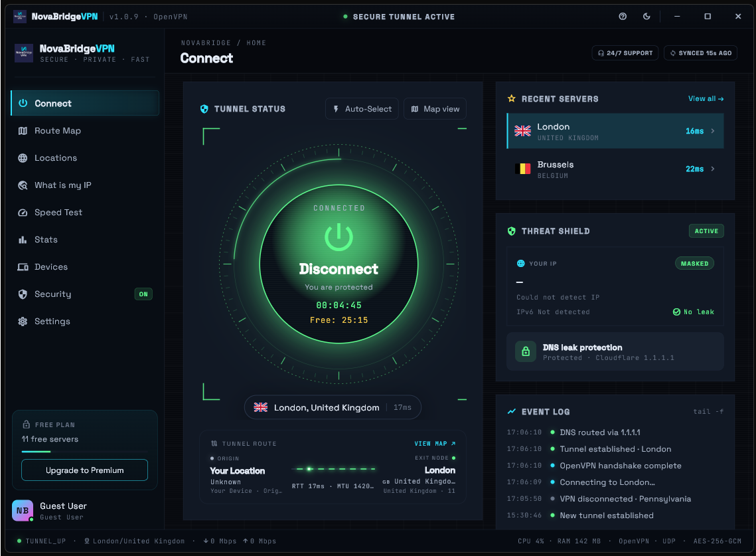Click the TUNNEL_UP status bar entry
The image size is (756, 556).
(41, 541)
